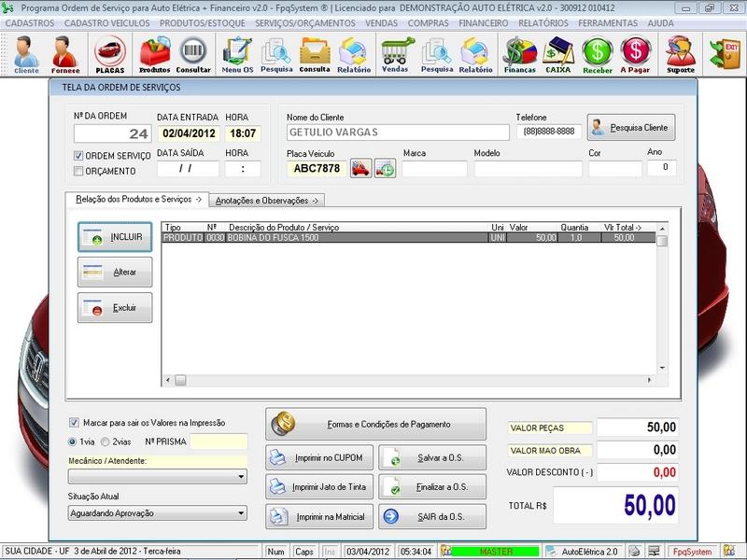Click the Alterar button
The image size is (747, 560).
pyautogui.click(x=115, y=272)
